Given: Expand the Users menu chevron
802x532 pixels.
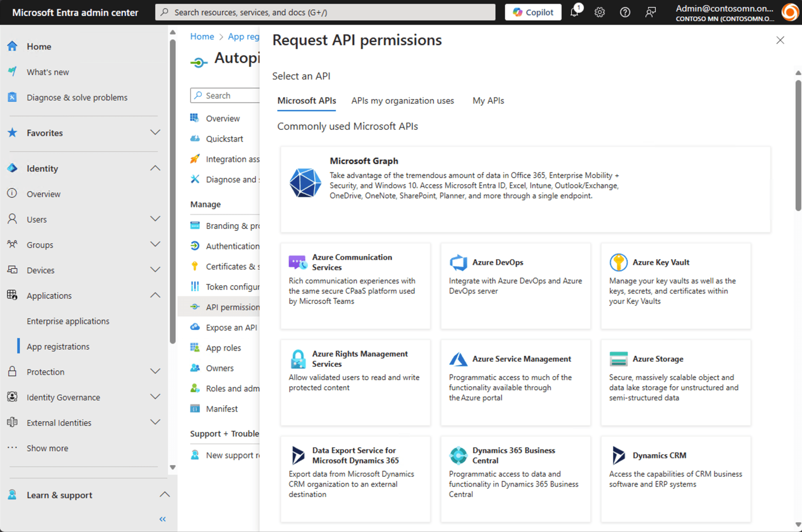Looking at the screenshot, I should [155, 219].
